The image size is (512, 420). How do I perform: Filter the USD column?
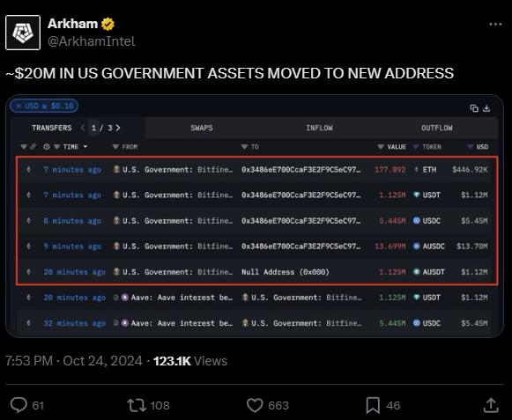[x=470, y=147]
